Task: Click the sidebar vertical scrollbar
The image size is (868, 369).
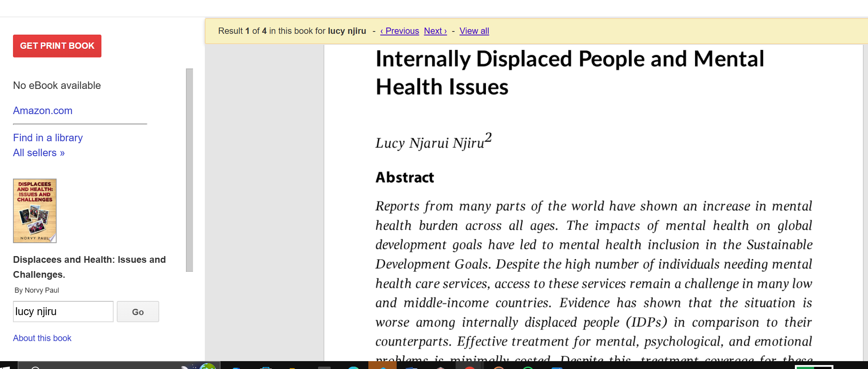Action: [x=189, y=169]
